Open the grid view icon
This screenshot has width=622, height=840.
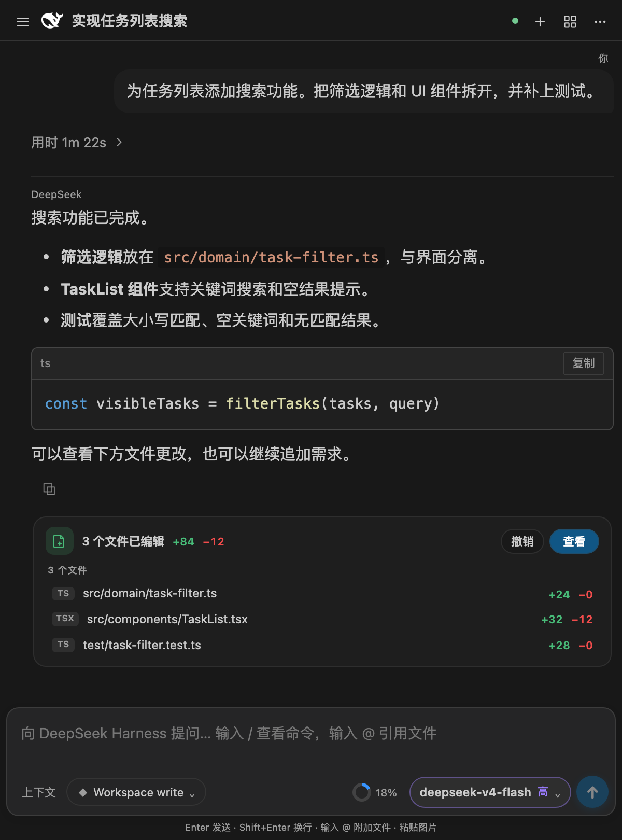pyautogui.click(x=570, y=22)
